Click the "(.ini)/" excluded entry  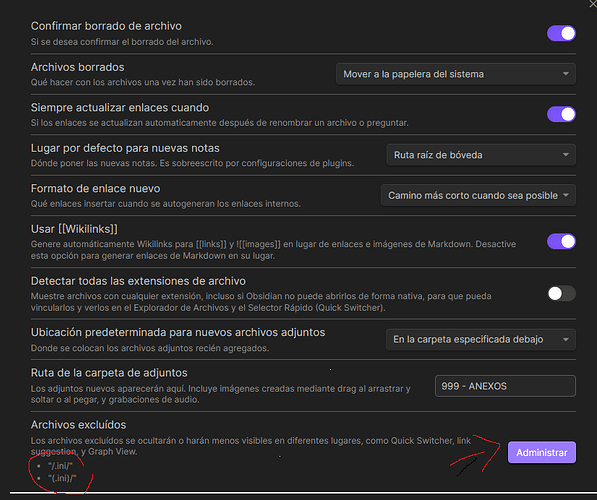[62, 478]
